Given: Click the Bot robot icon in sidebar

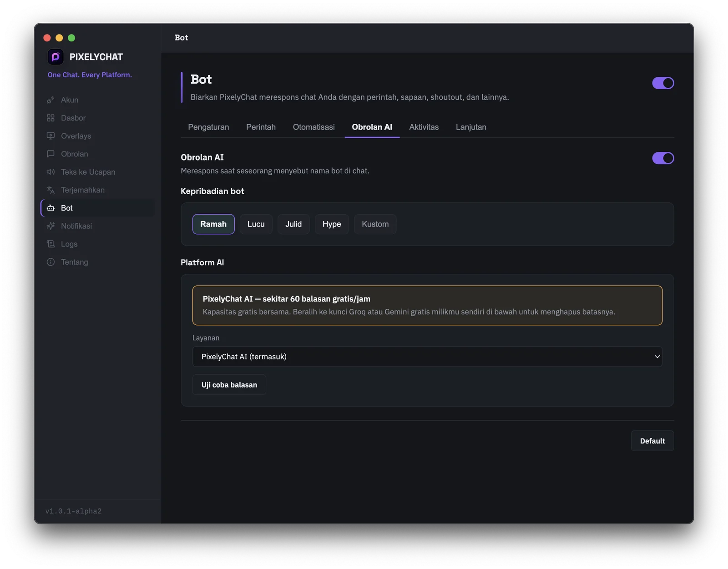Looking at the screenshot, I should point(51,208).
